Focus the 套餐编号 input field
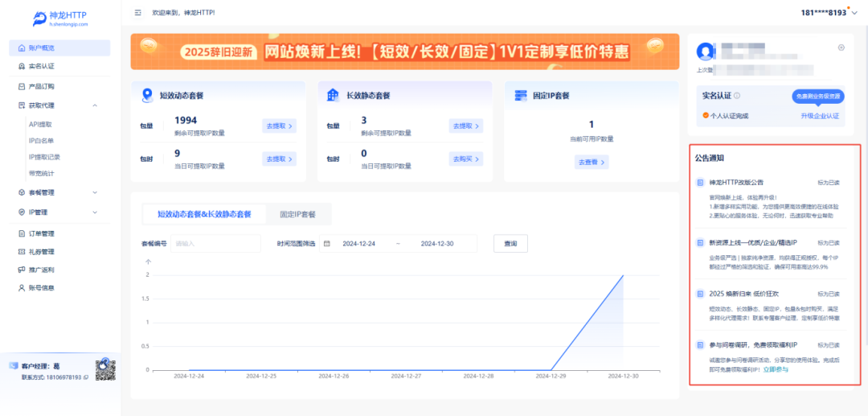This screenshot has width=868, height=416. coord(216,244)
